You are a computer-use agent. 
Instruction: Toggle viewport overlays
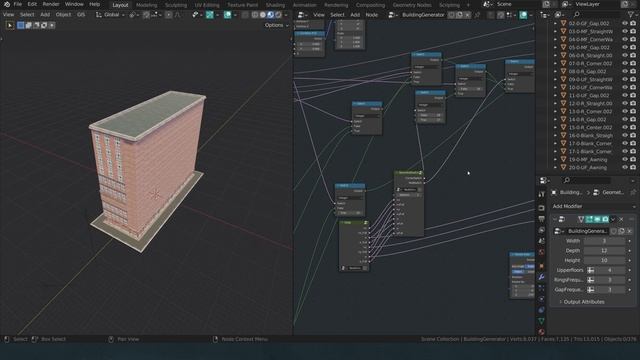pyautogui.click(x=227, y=15)
